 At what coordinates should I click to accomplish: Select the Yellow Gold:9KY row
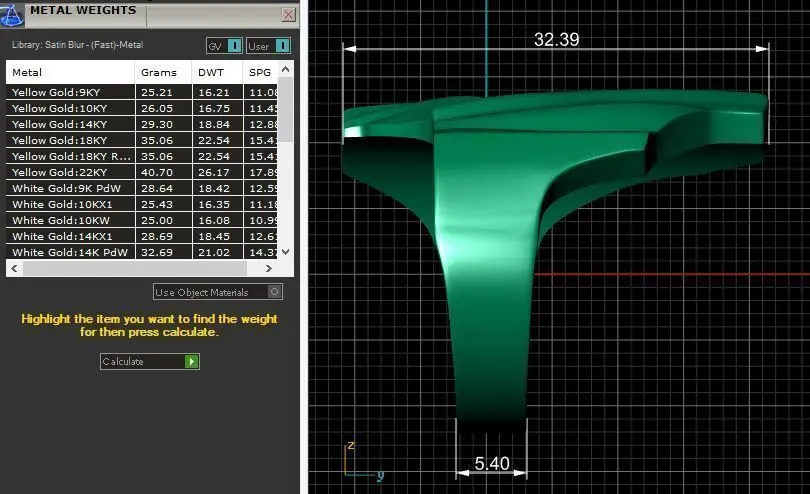pyautogui.click(x=142, y=92)
